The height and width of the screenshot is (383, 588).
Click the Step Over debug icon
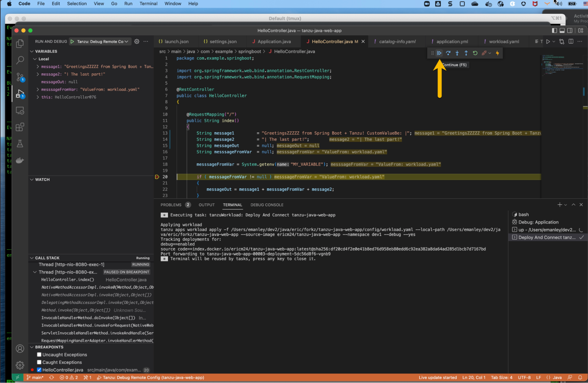(447, 53)
